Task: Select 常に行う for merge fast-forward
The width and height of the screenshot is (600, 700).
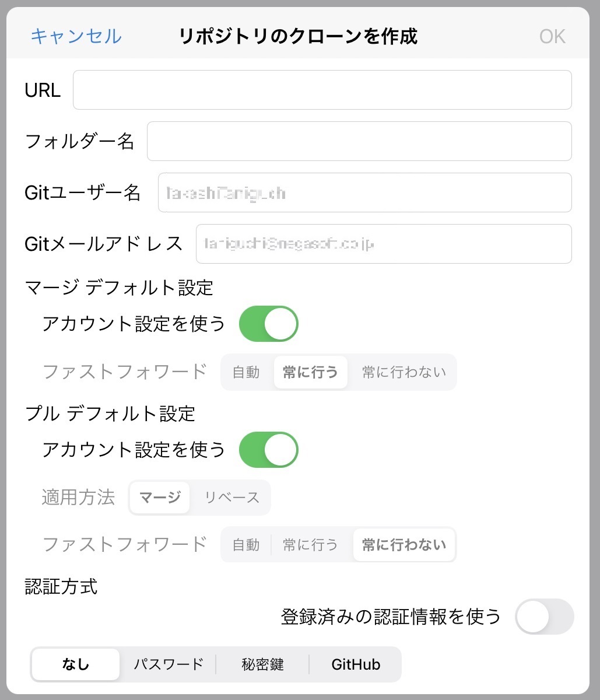Action: point(310,372)
